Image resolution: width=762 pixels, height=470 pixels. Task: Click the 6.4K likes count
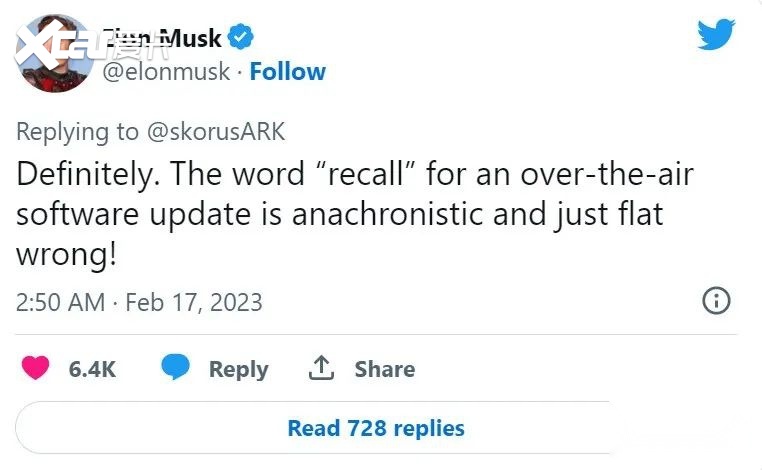tap(92, 369)
